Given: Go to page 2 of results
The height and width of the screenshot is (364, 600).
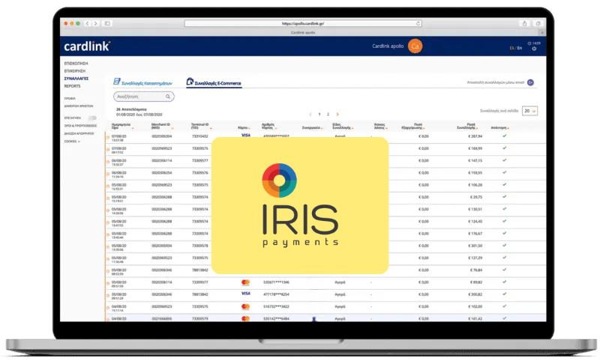Looking at the screenshot, I should click(328, 114).
